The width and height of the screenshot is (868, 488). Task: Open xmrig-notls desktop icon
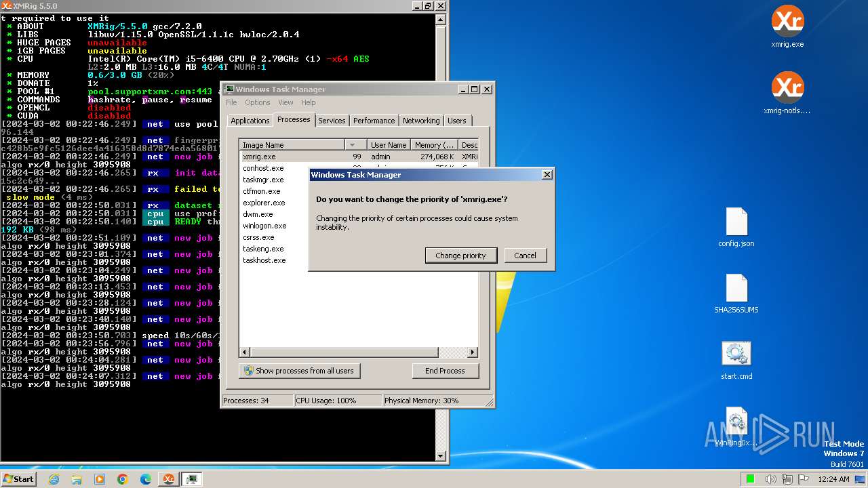787,94
